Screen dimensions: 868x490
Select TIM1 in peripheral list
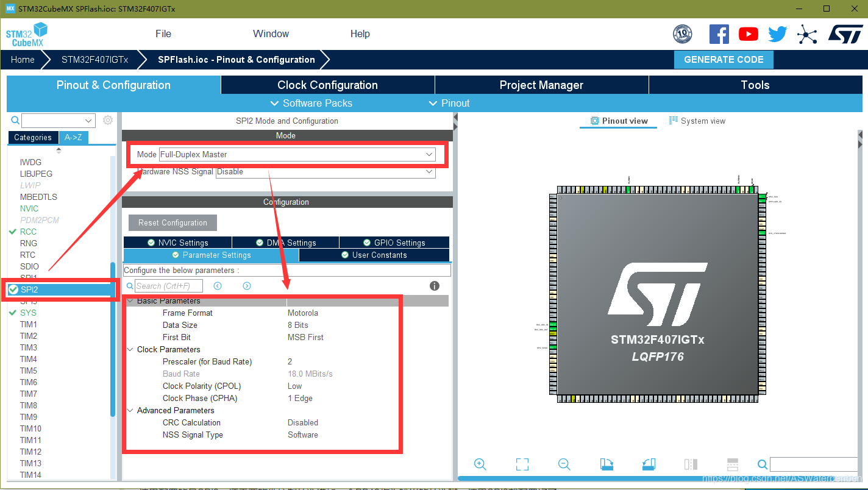pyautogui.click(x=29, y=324)
